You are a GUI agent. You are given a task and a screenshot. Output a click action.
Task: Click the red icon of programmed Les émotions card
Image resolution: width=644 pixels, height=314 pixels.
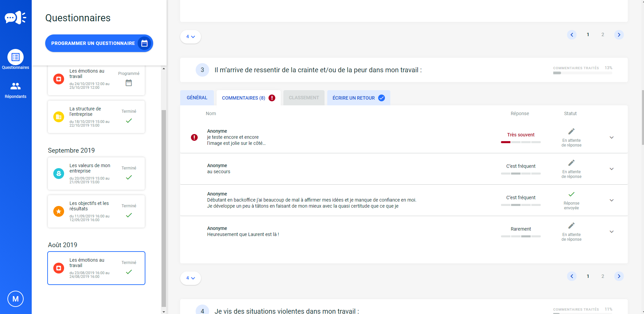pos(59,79)
